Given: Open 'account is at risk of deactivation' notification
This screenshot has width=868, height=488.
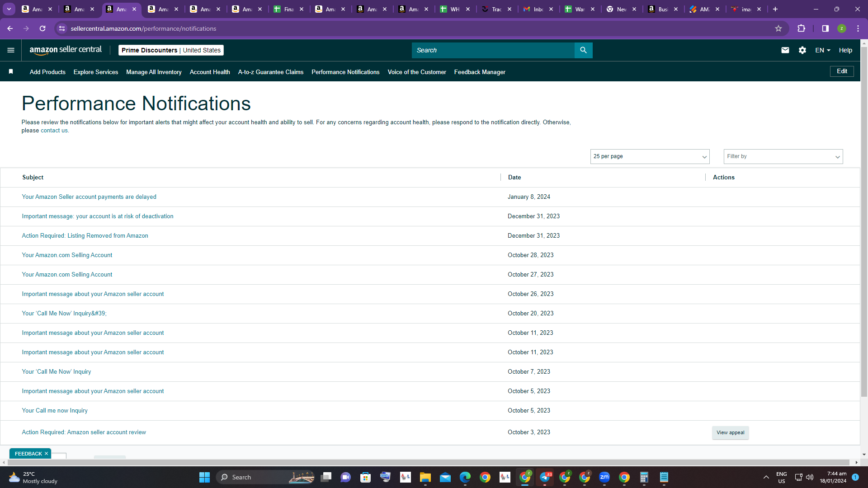Looking at the screenshot, I should pyautogui.click(x=98, y=216).
